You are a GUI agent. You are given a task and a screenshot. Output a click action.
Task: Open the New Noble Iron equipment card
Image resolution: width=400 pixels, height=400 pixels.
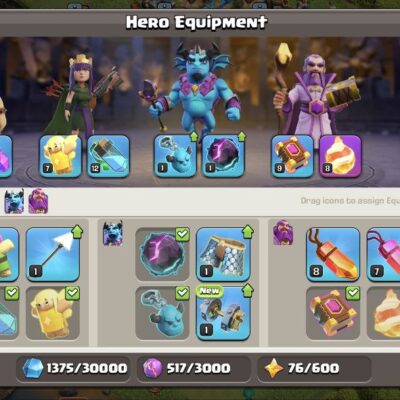tap(223, 313)
